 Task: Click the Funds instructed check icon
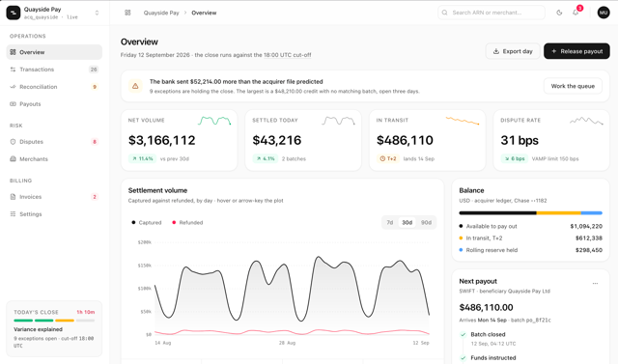point(463,357)
